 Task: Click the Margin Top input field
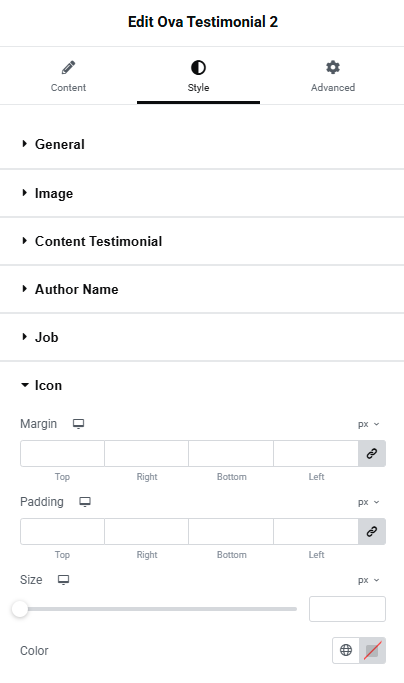pyautogui.click(x=62, y=453)
